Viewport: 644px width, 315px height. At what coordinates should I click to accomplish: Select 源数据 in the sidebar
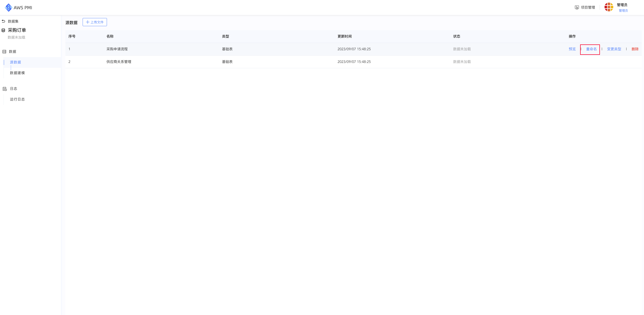(15, 62)
